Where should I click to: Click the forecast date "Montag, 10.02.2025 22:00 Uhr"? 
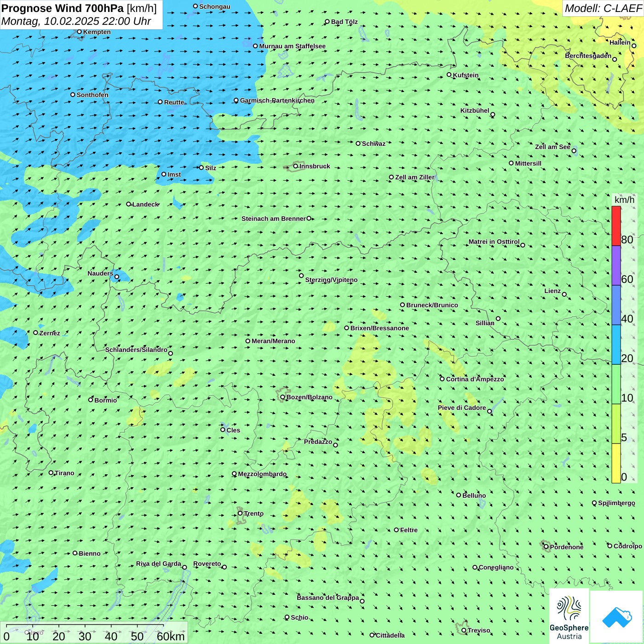point(76,21)
